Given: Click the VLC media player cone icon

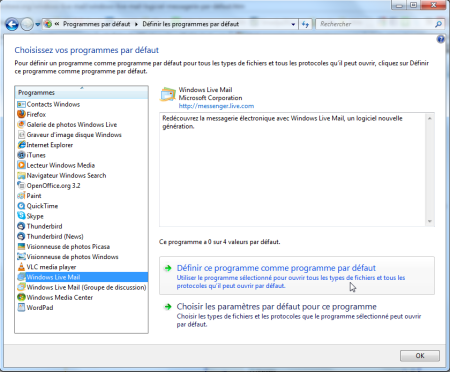Looking at the screenshot, I should pos(21,267).
